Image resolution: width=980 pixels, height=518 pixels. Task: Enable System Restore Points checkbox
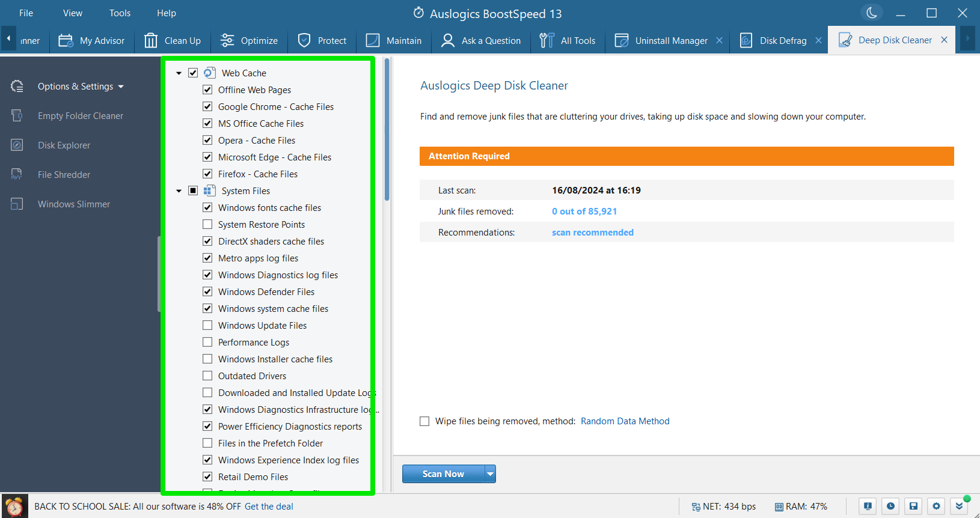[207, 224]
